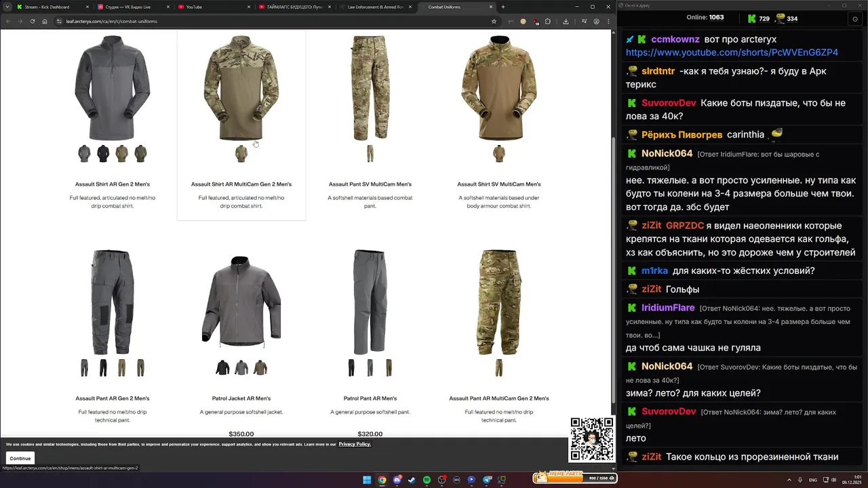Open browser downloads
This screenshot has height=488, width=868.
[x=566, y=21]
